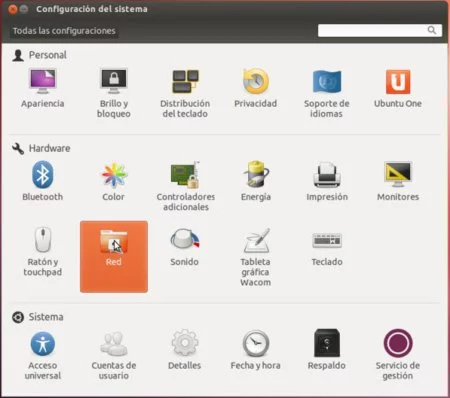
Task: Open the Color settings panel
Action: pyautogui.click(x=114, y=181)
